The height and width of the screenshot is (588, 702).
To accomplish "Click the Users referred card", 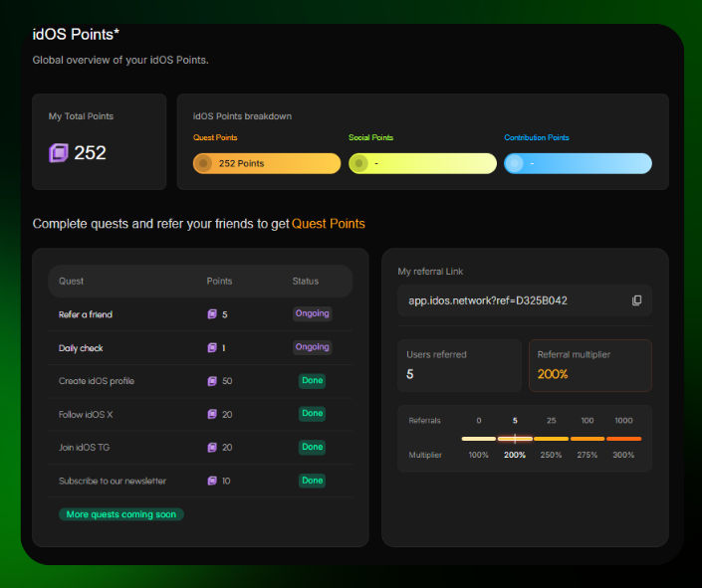I will [459, 365].
